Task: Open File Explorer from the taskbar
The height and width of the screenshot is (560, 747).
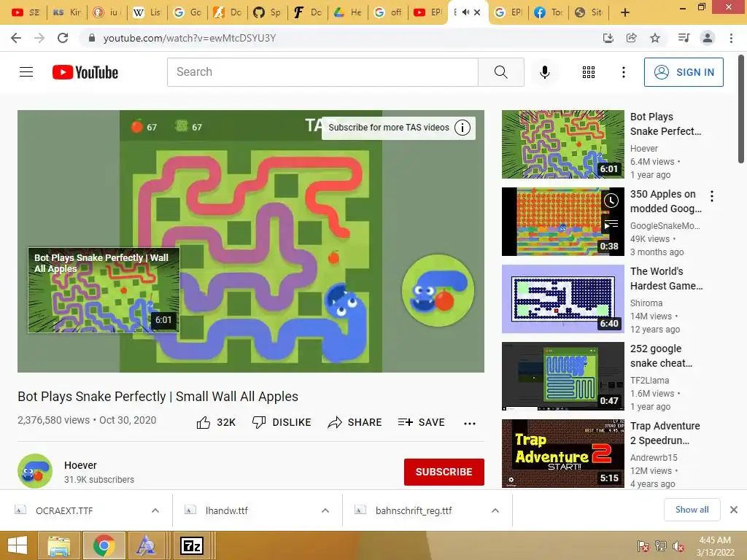Action: point(60,545)
